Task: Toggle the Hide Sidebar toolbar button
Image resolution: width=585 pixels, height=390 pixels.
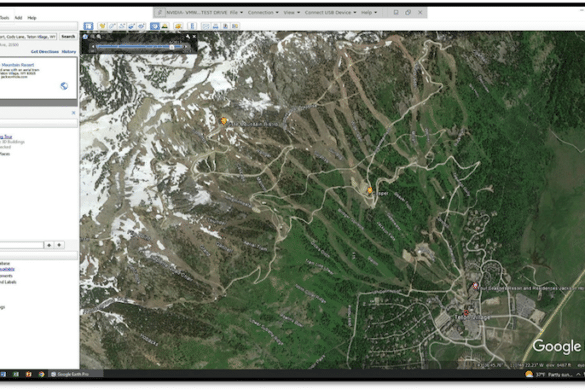Action: tap(88, 26)
